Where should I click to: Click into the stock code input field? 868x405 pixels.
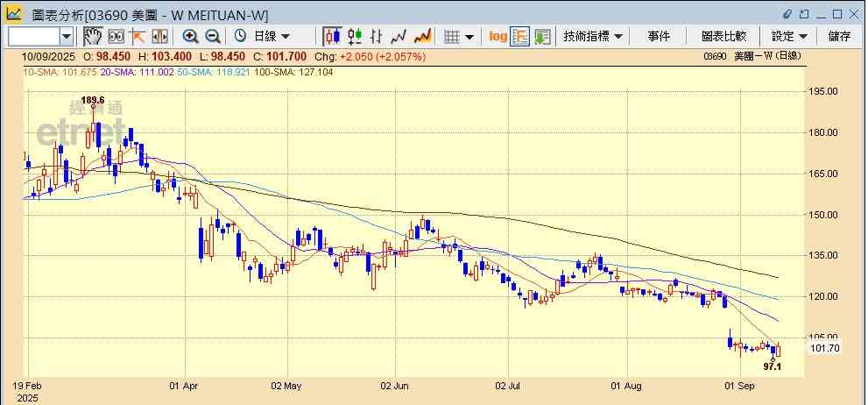coord(34,37)
